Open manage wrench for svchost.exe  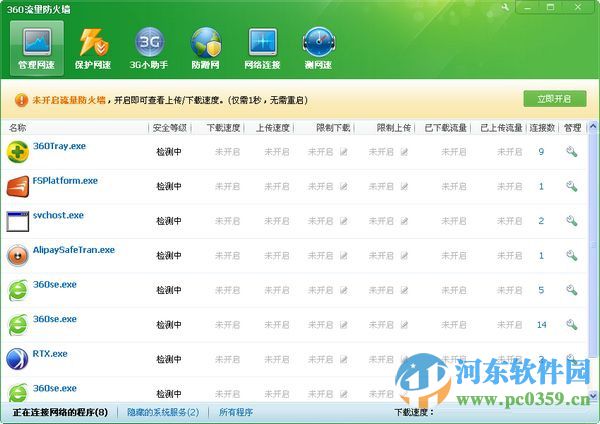point(572,221)
